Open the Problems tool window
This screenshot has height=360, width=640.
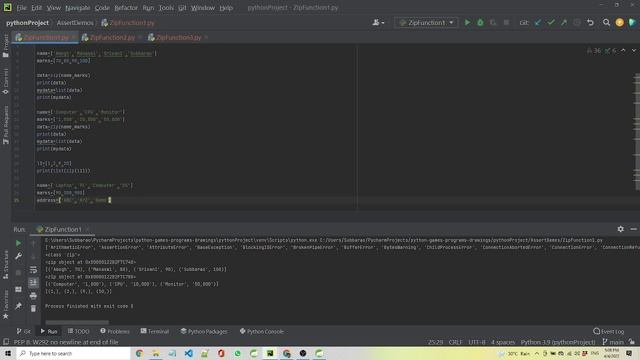[115, 331]
